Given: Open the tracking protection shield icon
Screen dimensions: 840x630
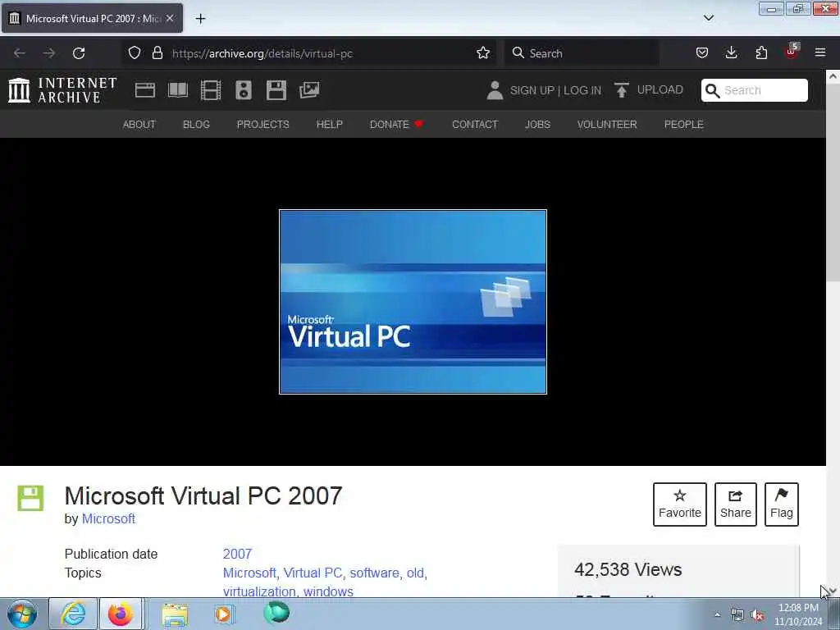Looking at the screenshot, I should tap(135, 53).
